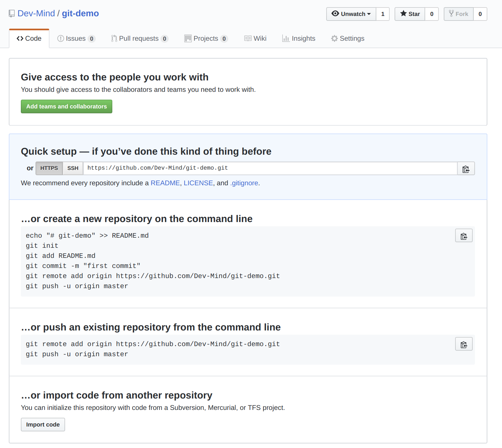This screenshot has width=502, height=448.
Task: Open the repository Settings tab
Action: [348, 38]
